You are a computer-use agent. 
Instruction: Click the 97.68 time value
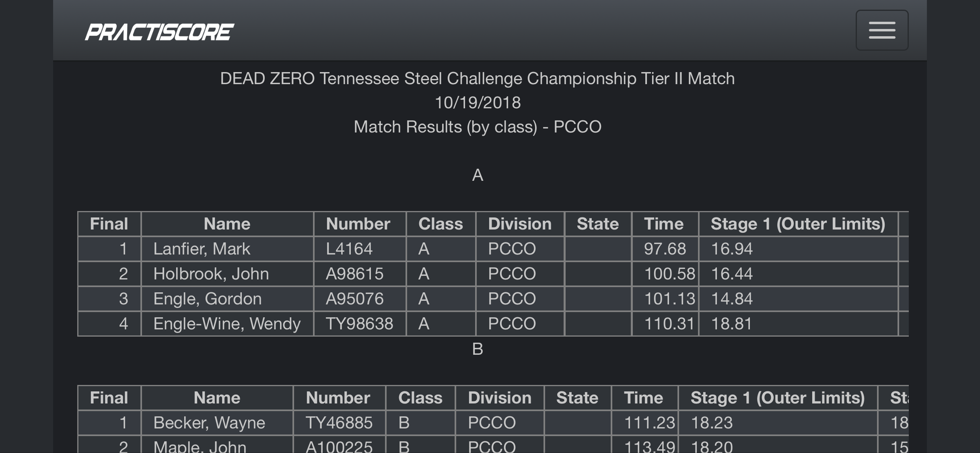coord(665,249)
